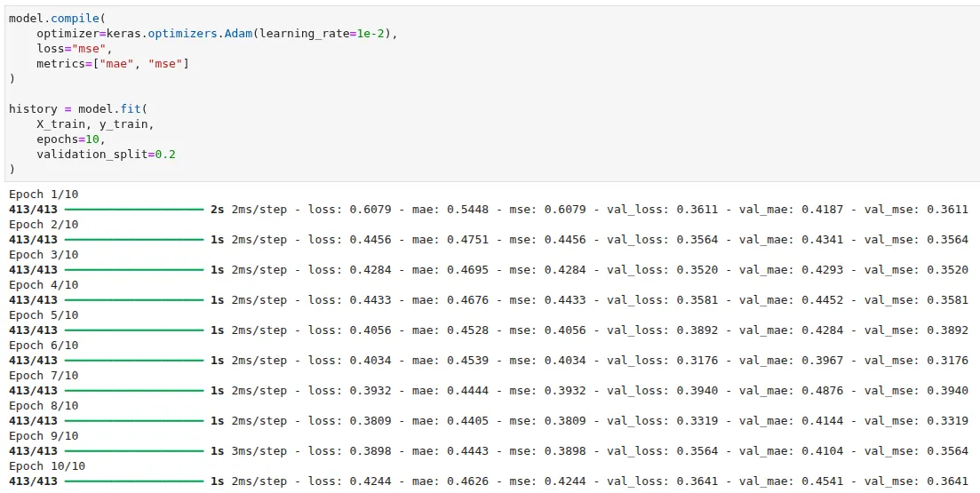
Task: Select the 'Epoch 4/10' output label
Action: point(44,285)
